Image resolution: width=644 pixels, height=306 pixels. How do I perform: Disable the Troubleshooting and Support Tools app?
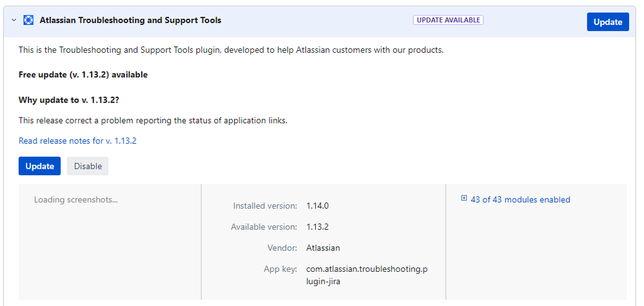pos(88,166)
